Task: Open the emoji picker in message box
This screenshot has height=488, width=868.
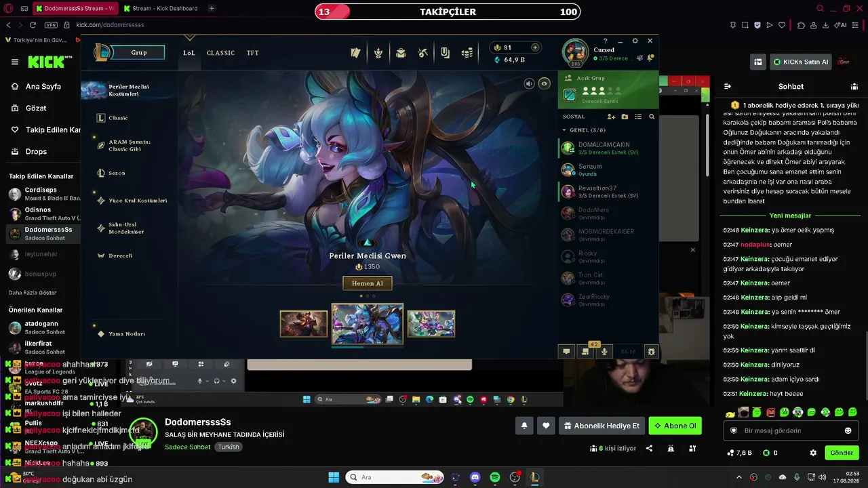Action: point(848,430)
